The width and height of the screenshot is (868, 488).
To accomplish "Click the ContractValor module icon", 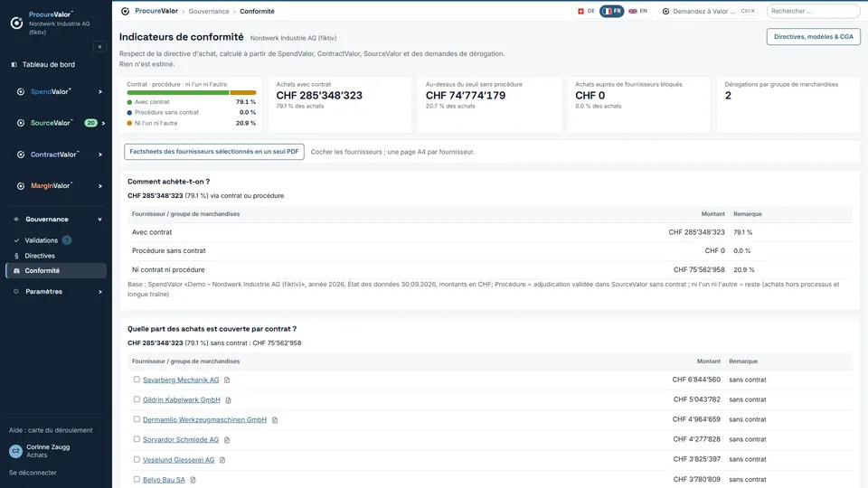I will point(21,155).
